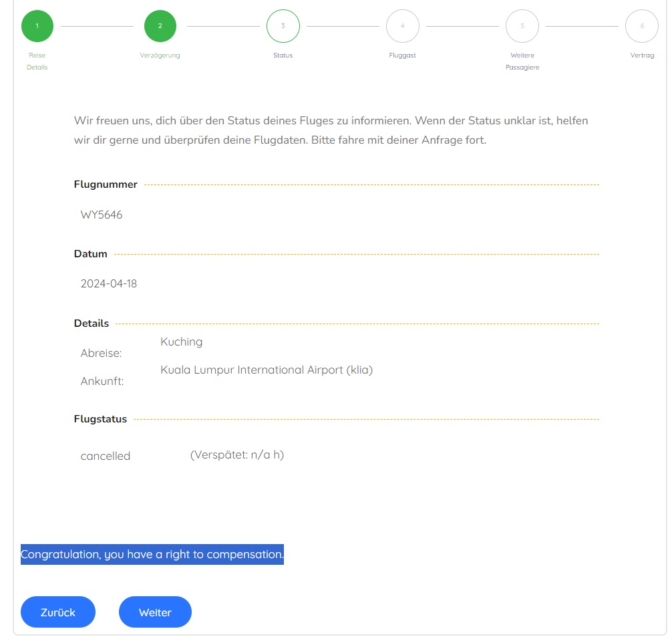
Task: Click the Vertrag step label
Action: tap(642, 55)
